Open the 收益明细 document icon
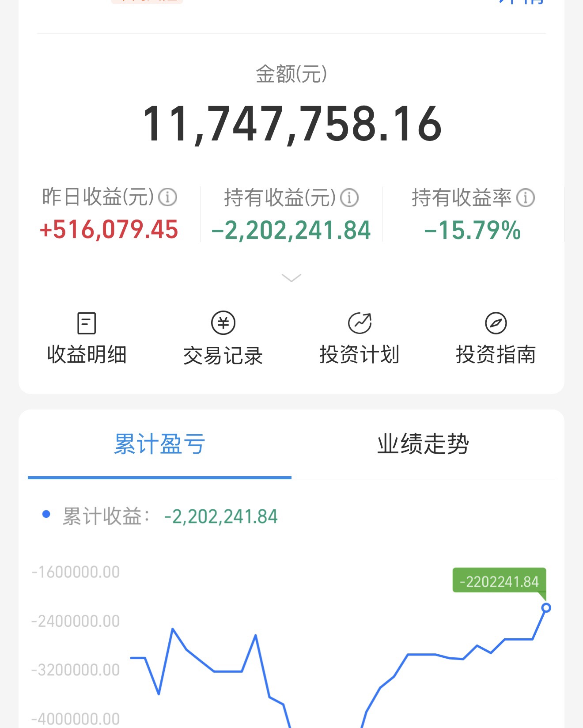 (87, 323)
